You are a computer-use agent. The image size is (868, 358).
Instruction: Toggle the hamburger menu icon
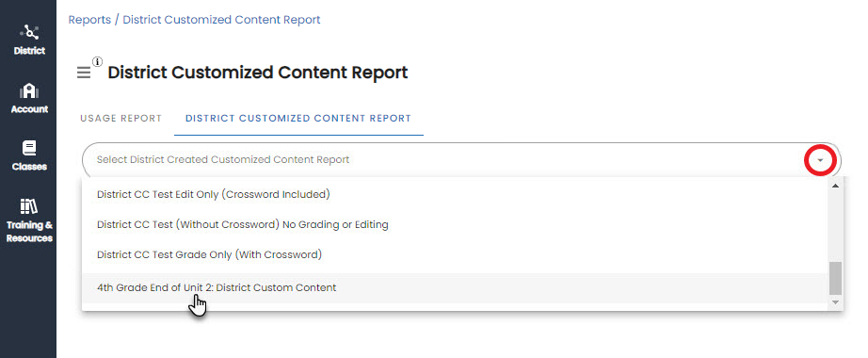84,73
